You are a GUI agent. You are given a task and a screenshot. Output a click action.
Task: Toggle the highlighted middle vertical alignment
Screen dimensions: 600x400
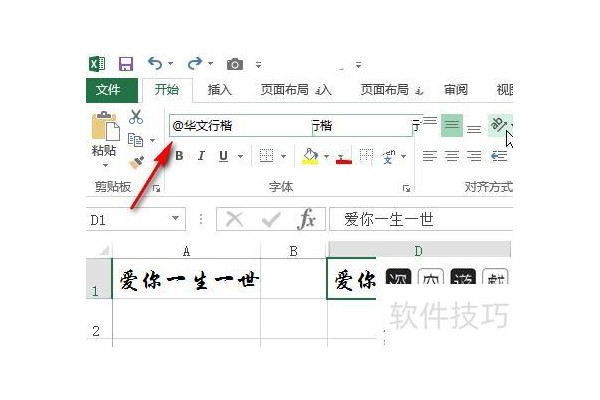[x=452, y=125]
